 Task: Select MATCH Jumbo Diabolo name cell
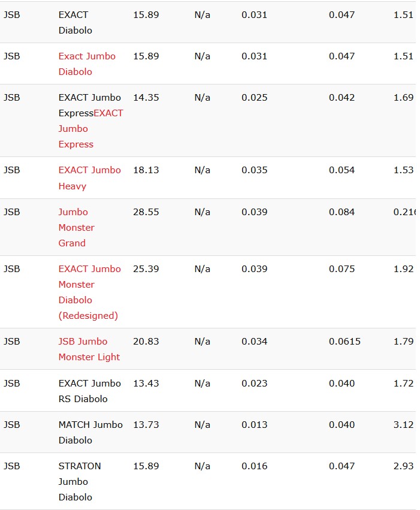click(90, 432)
